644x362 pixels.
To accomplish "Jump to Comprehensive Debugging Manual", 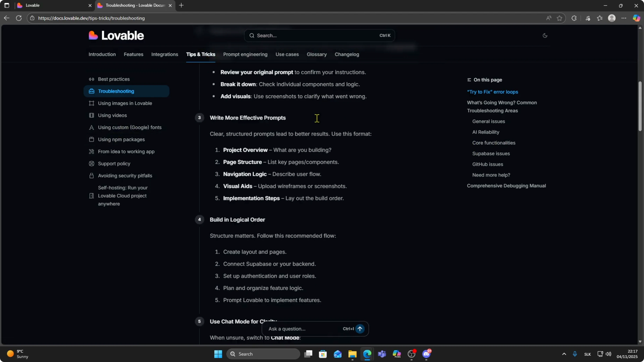I will point(506,186).
